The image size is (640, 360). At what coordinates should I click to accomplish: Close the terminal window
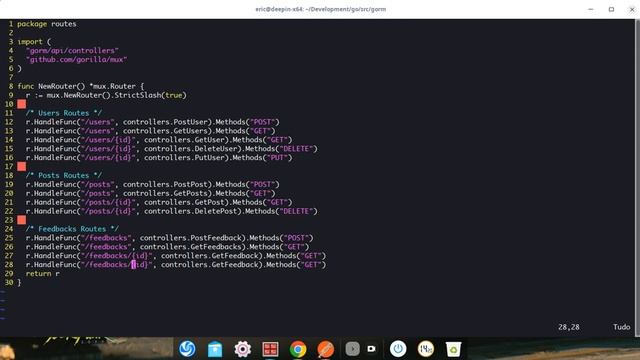tap(632, 9)
